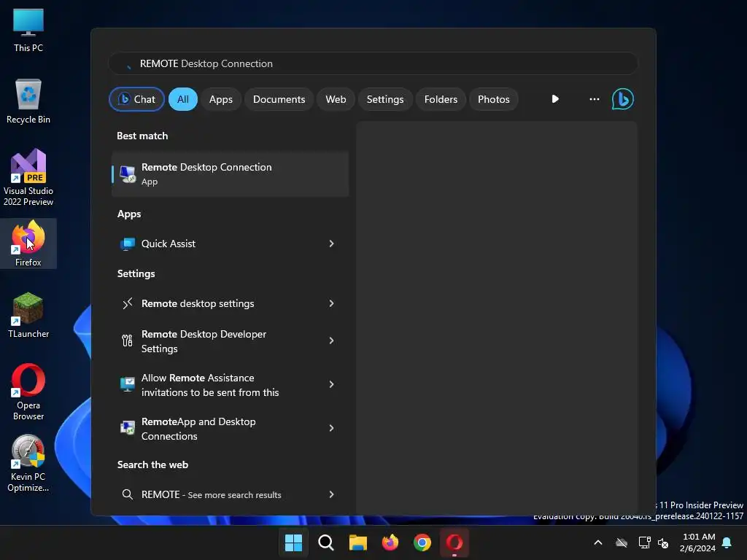Image resolution: width=747 pixels, height=560 pixels.
Task: Open Opera from the taskbar
Action: tap(454, 542)
